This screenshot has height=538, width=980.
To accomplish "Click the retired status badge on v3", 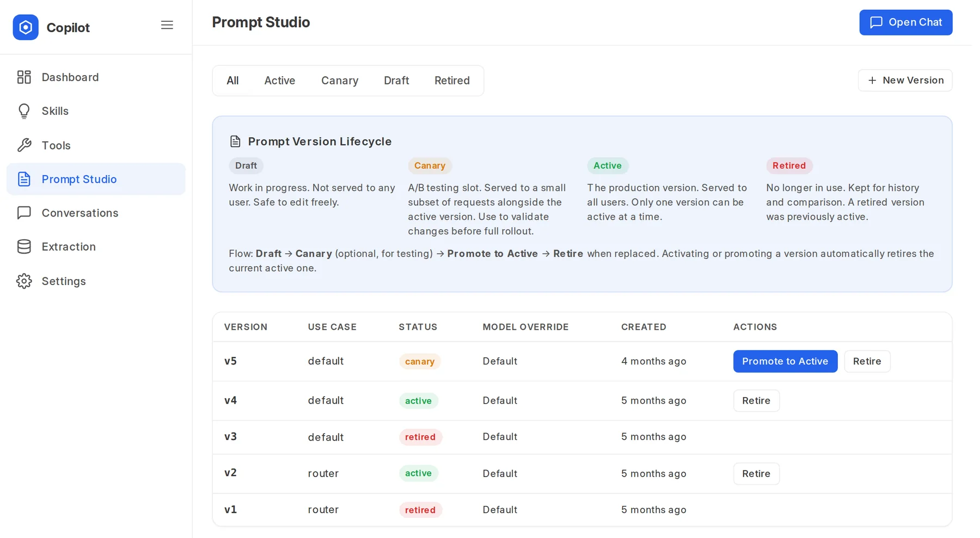I will pyautogui.click(x=420, y=437).
